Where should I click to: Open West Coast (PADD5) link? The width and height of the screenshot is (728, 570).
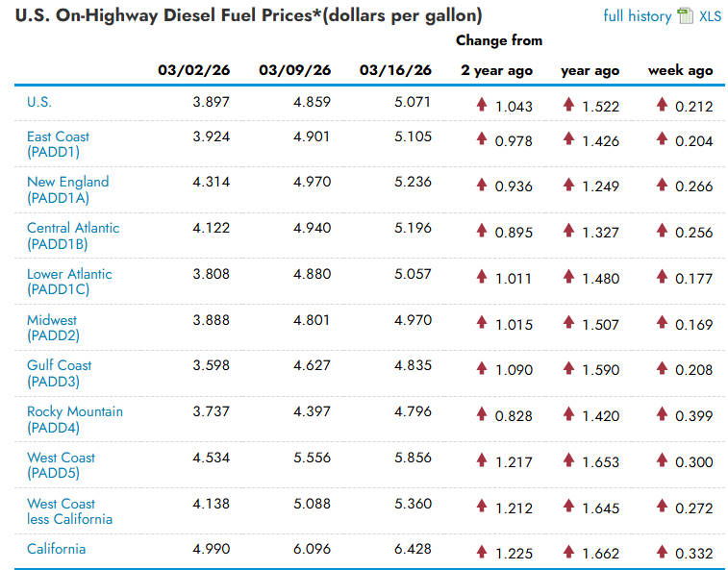pos(62,465)
